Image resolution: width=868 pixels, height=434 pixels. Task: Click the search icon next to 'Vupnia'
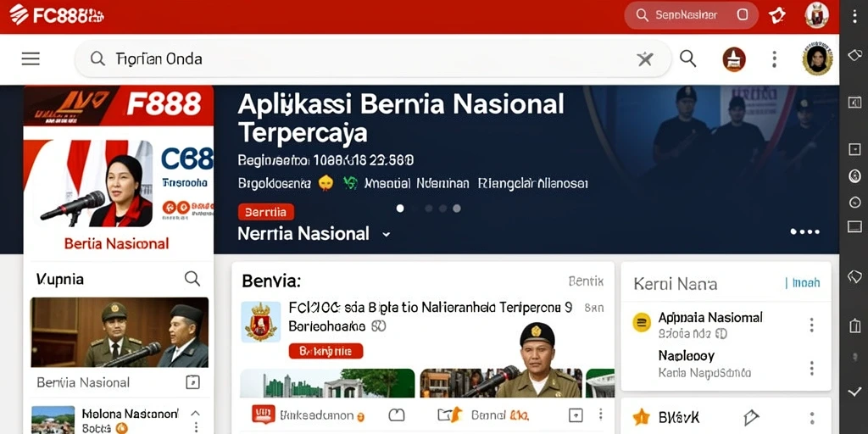[192, 278]
